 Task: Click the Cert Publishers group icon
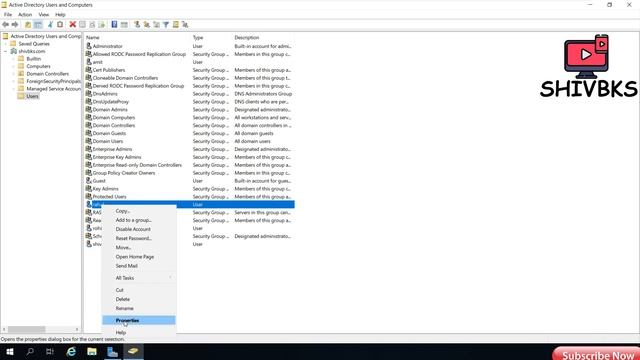[89, 70]
